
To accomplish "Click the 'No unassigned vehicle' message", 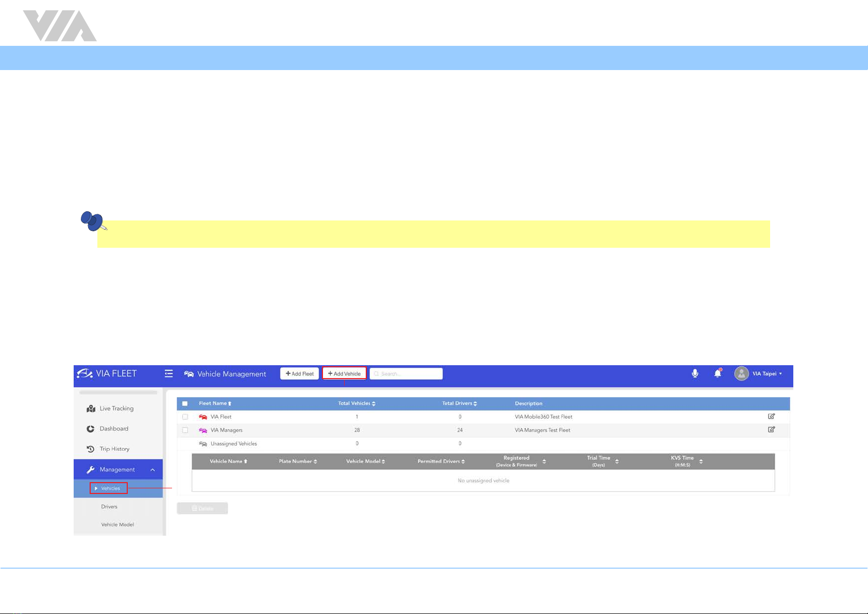I will click(484, 481).
